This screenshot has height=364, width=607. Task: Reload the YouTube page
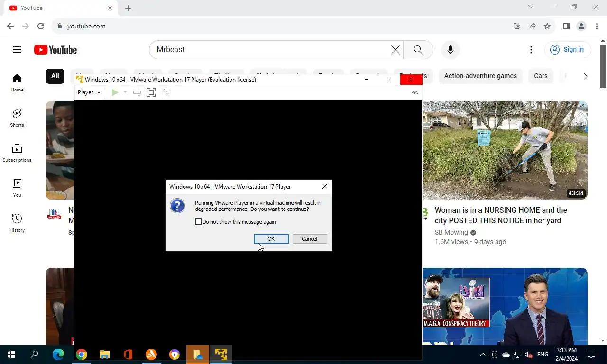[41, 26]
